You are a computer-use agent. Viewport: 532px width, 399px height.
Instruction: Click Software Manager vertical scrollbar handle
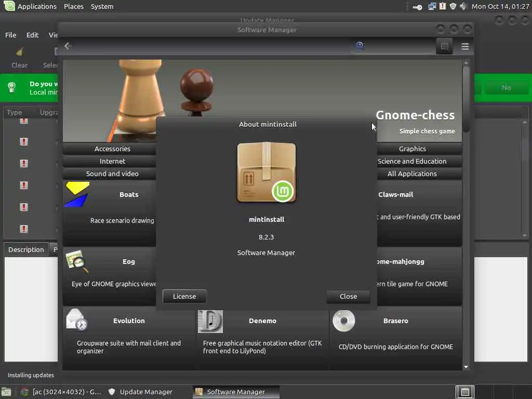point(466,98)
